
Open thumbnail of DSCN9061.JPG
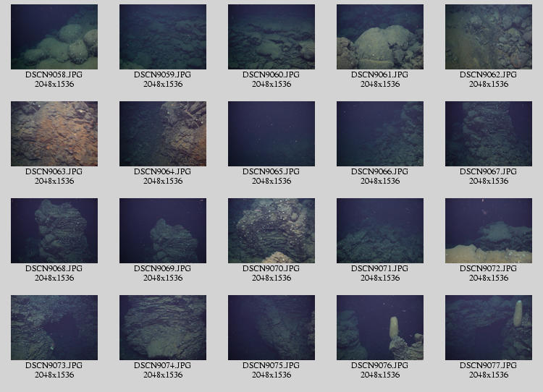click(x=380, y=37)
